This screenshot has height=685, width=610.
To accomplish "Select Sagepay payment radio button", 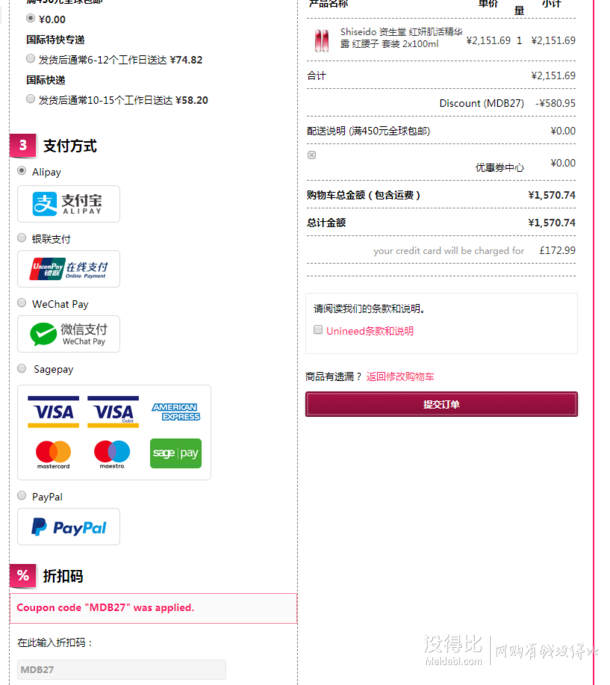I will 21,368.
